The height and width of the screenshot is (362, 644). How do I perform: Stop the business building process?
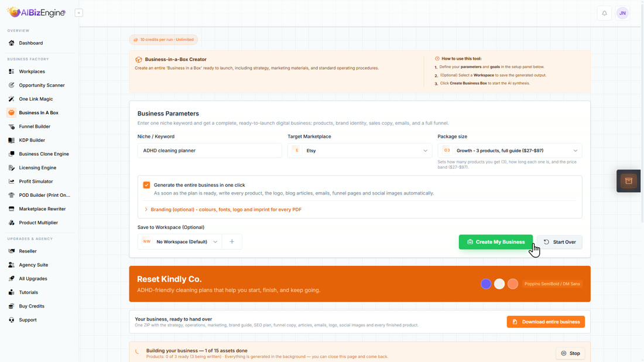pos(570,353)
